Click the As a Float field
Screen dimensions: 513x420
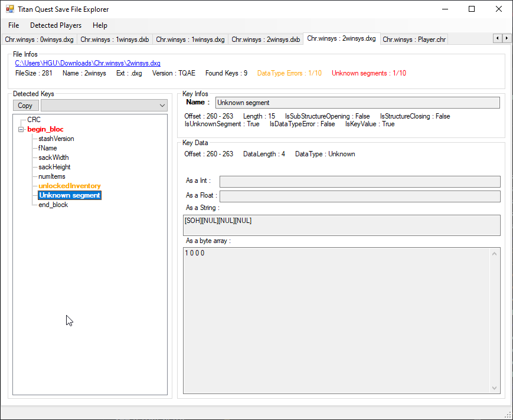tap(360, 196)
